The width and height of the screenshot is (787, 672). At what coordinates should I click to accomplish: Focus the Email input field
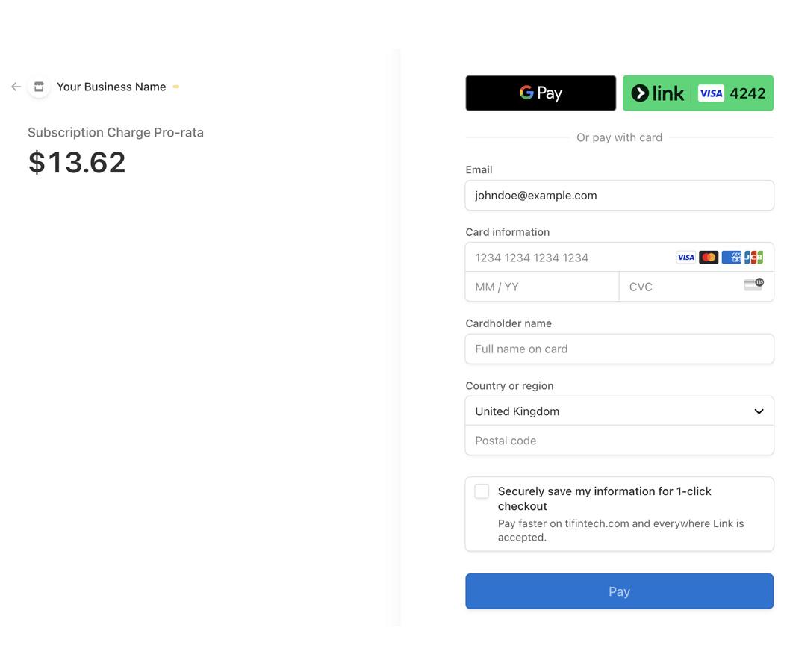pyautogui.click(x=619, y=195)
